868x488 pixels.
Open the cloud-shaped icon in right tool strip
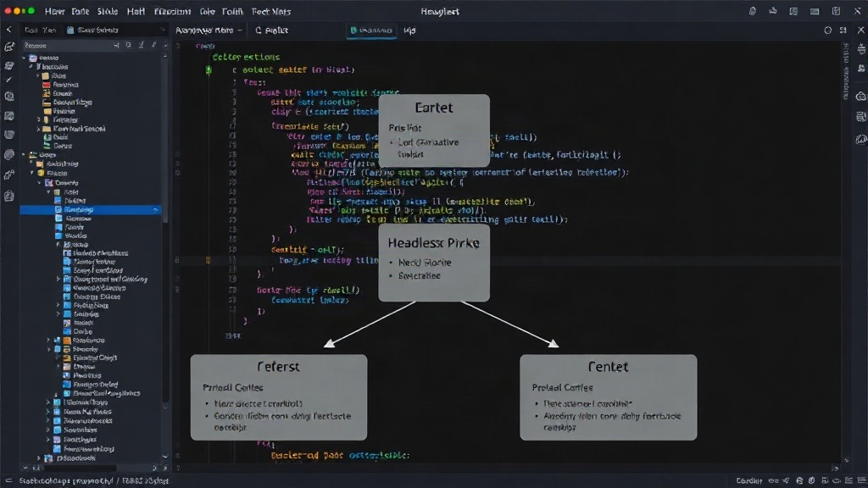pos(861,97)
